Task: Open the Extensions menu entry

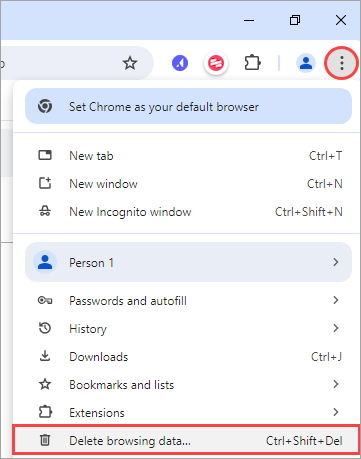Action: click(188, 413)
